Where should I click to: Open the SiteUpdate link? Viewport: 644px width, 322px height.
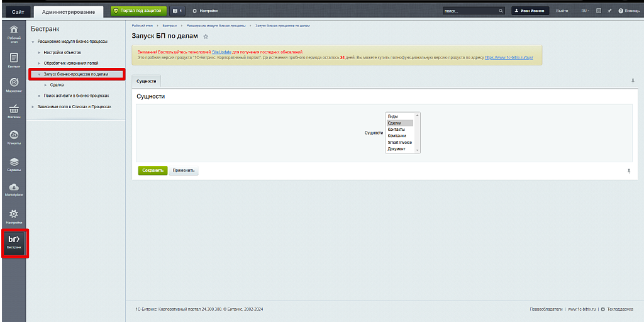pyautogui.click(x=222, y=52)
